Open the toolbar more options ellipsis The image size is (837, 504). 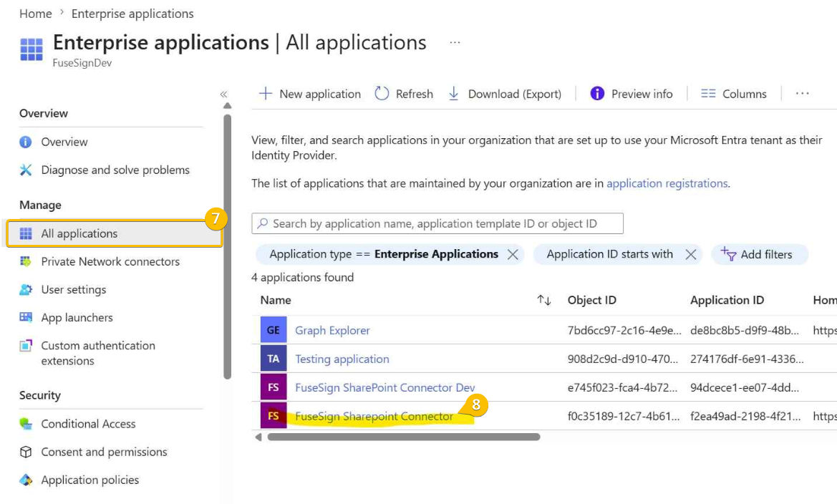802,94
